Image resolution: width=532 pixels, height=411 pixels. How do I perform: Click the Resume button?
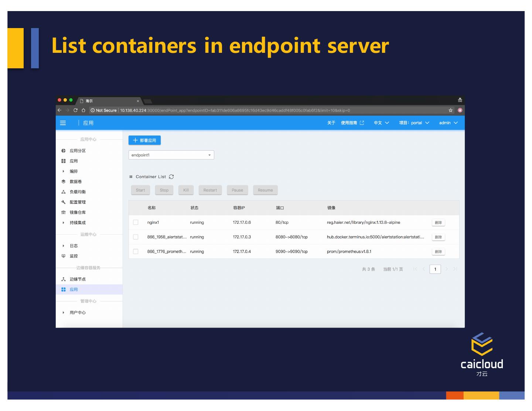pyautogui.click(x=265, y=190)
